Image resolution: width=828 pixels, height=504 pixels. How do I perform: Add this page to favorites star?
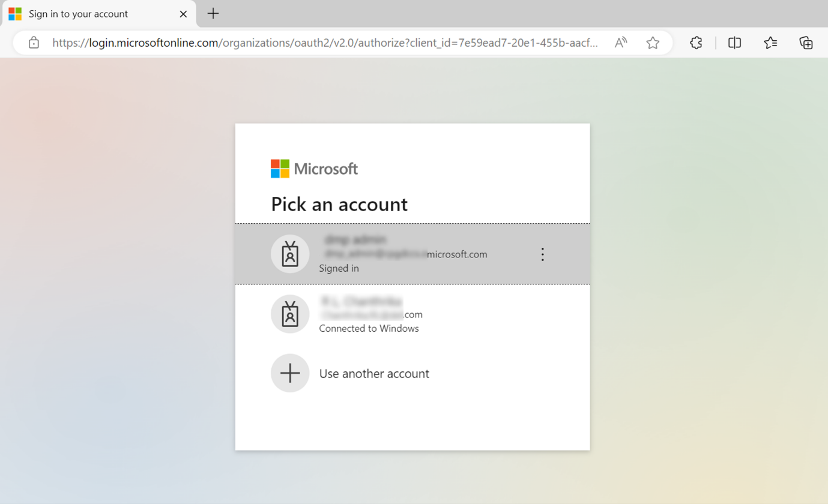point(653,43)
